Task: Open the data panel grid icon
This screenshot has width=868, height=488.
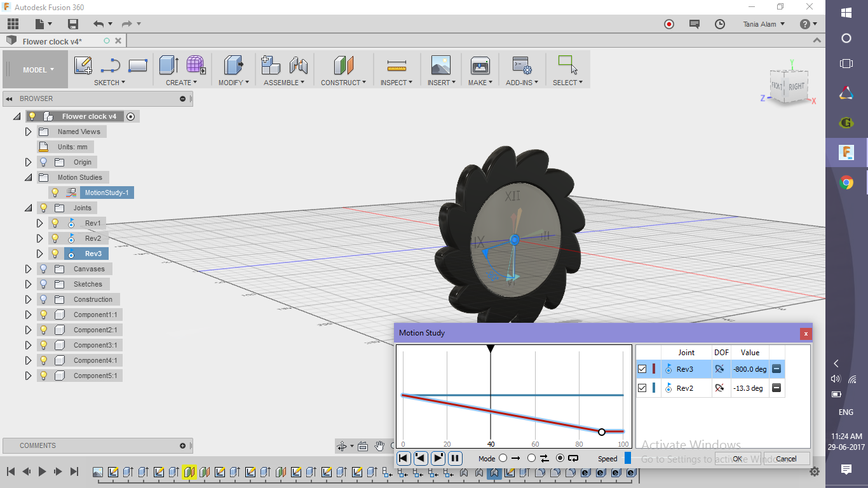Action: [x=13, y=24]
